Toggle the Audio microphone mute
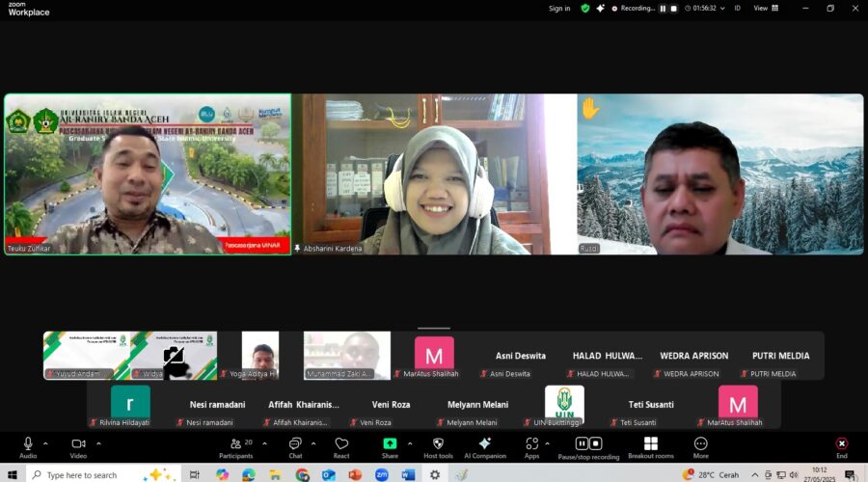Viewport: 868px width, 482px height. click(x=28, y=446)
